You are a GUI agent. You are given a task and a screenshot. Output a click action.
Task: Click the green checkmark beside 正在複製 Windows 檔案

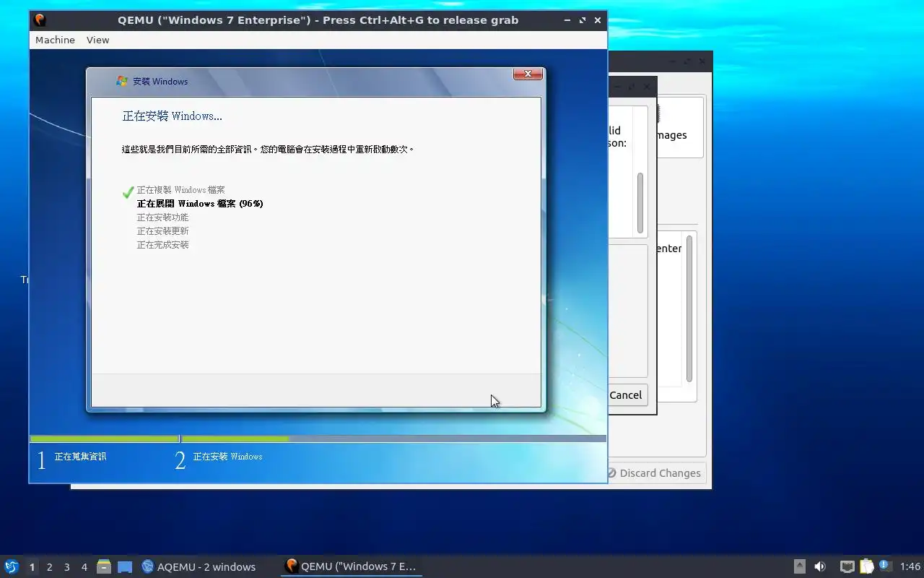tap(128, 191)
